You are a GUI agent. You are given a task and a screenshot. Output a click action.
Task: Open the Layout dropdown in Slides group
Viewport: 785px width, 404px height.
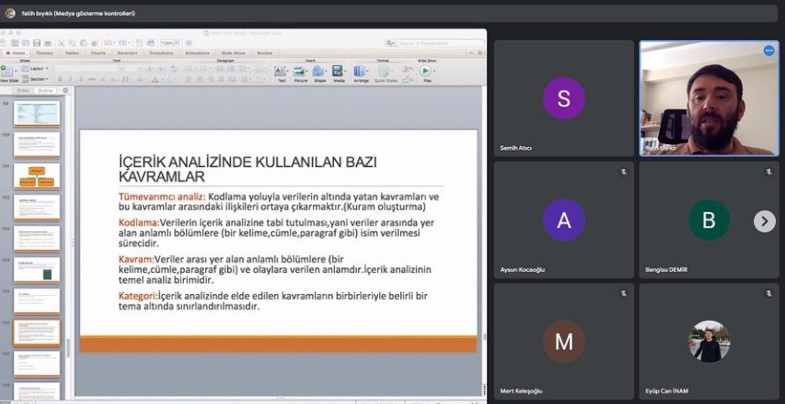(36, 68)
